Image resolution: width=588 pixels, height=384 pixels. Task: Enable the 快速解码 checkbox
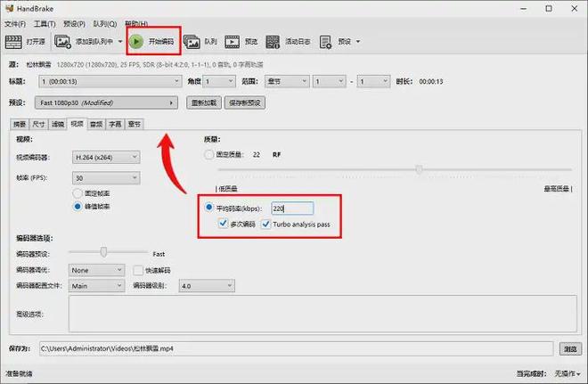coord(138,270)
